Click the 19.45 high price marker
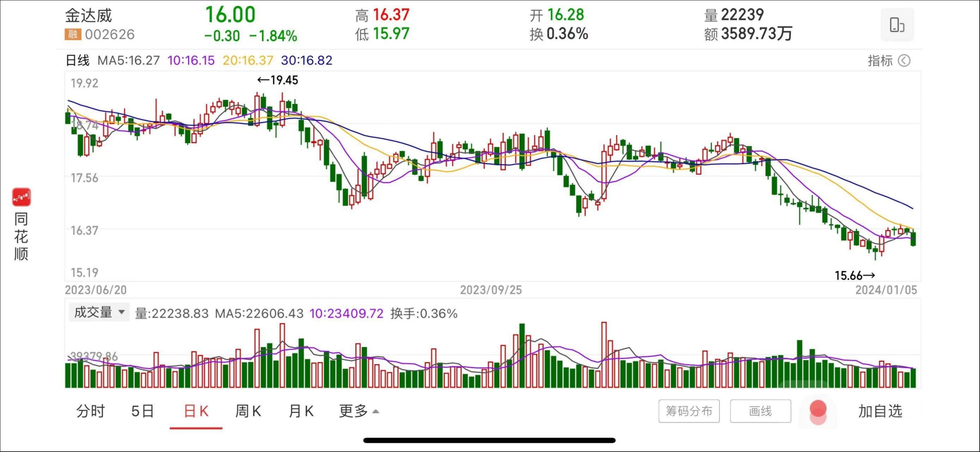The width and height of the screenshot is (980, 452). [x=278, y=80]
